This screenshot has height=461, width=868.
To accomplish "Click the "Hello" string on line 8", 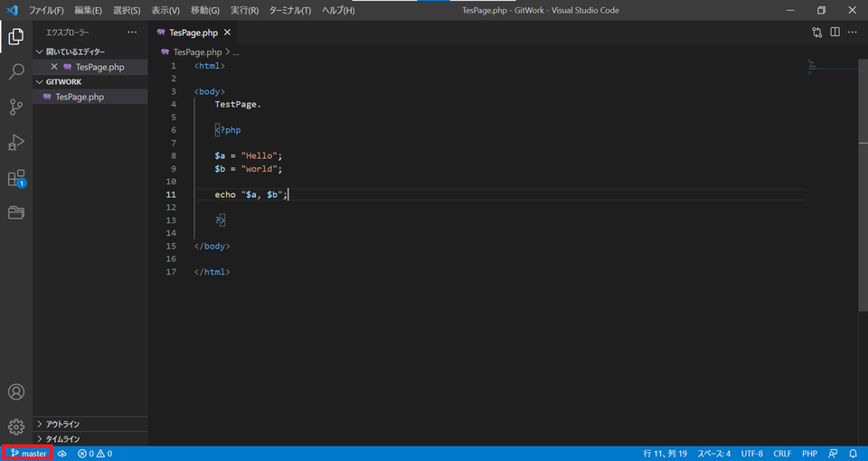I will tap(259, 156).
